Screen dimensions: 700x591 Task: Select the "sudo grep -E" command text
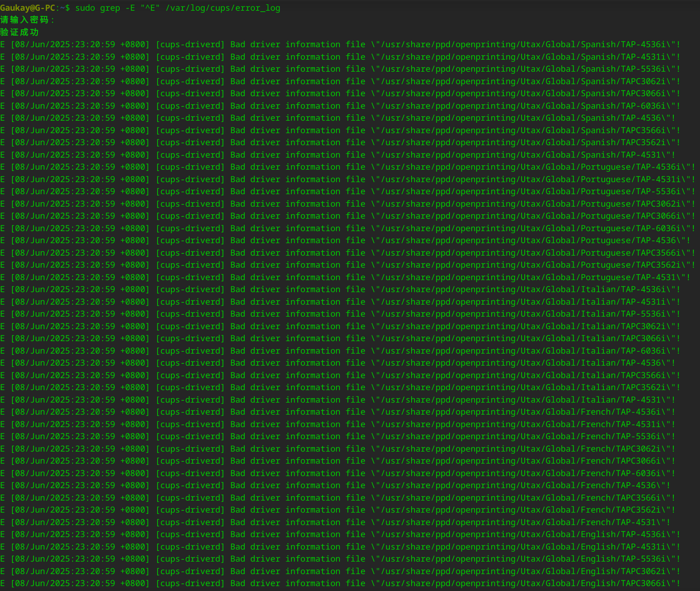click(105, 8)
